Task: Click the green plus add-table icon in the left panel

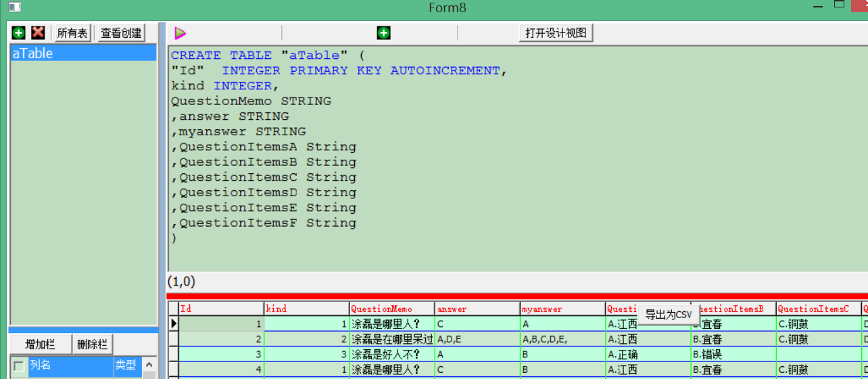Action: click(x=19, y=32)
